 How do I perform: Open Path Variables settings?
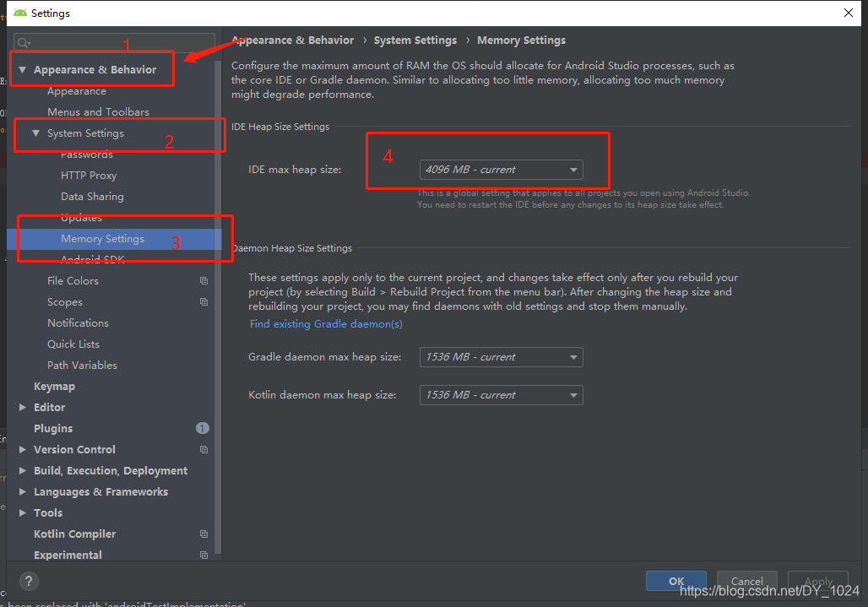click(82, 366)
